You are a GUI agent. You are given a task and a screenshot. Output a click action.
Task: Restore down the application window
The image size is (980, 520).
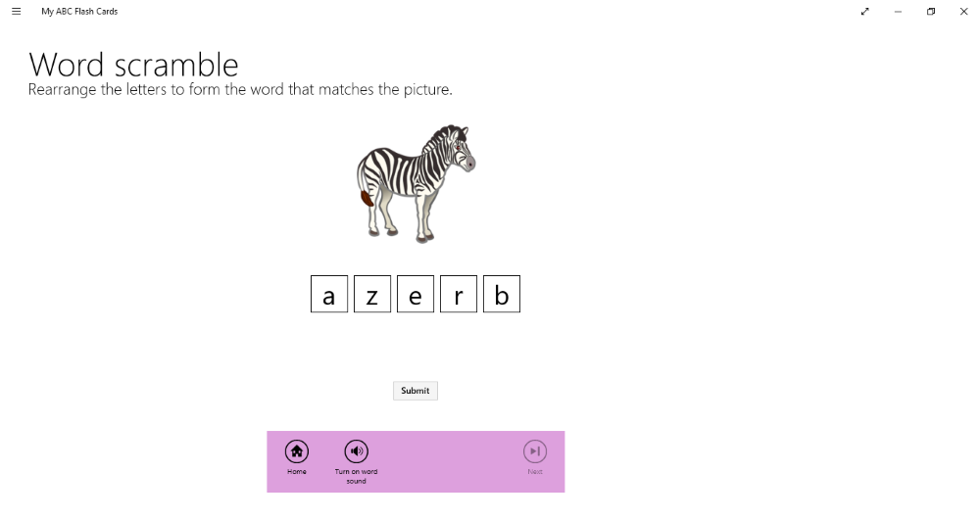931,11
